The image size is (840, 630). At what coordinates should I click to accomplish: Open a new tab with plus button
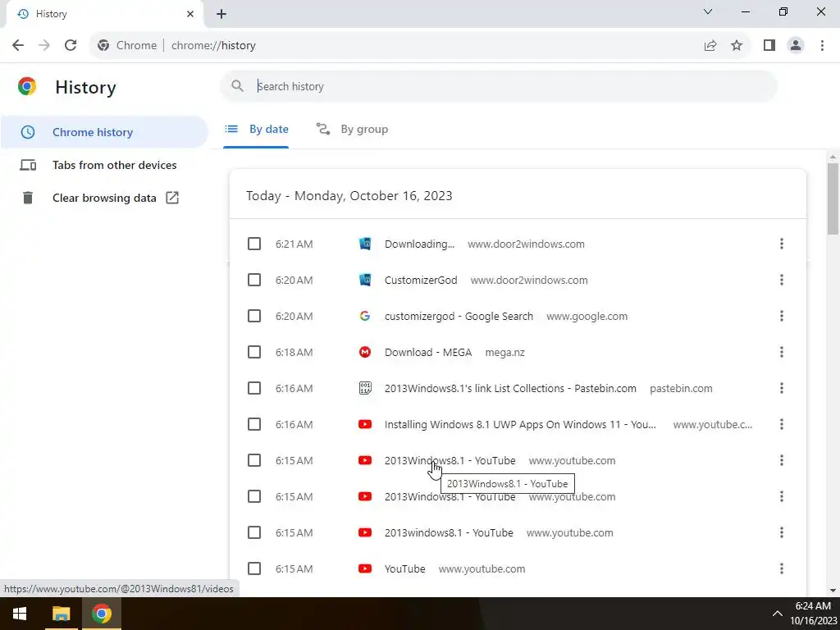(x=221, y=15)
